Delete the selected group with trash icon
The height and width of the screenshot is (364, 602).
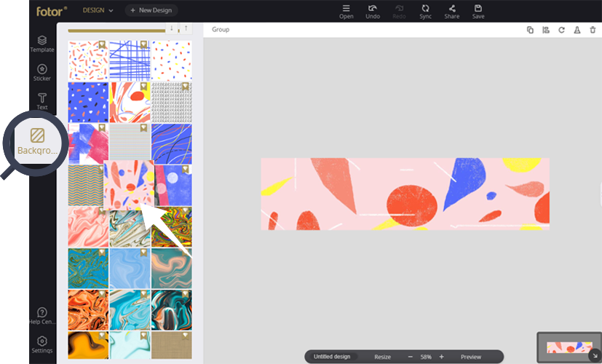[593, 30]
